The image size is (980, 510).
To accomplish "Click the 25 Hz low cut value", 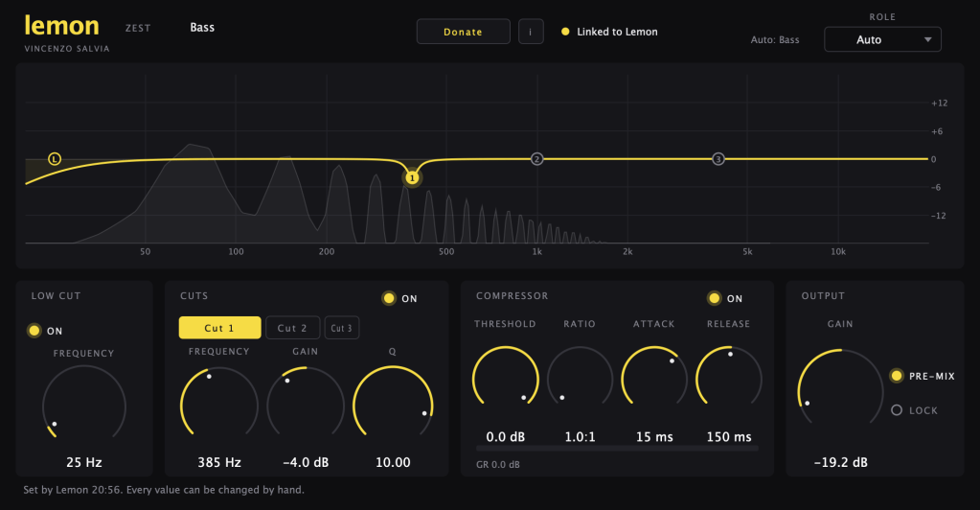I will pyautogui.click(x=83, y=462).
